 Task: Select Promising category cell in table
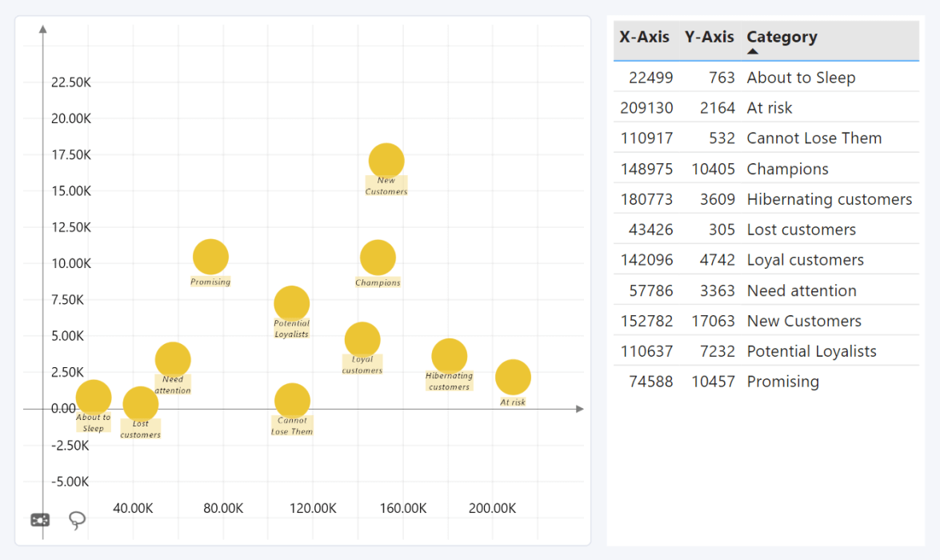click(782, 382)
